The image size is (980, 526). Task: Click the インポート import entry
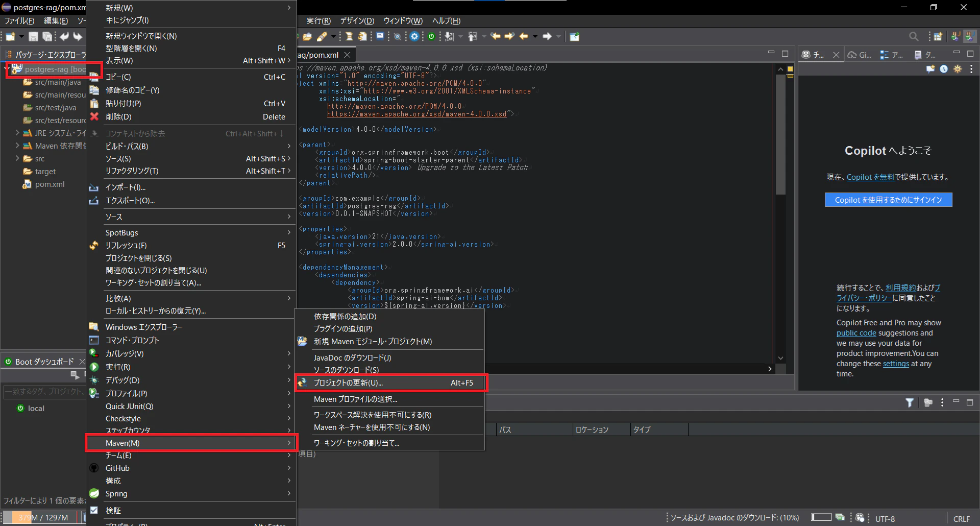(191, 187)
